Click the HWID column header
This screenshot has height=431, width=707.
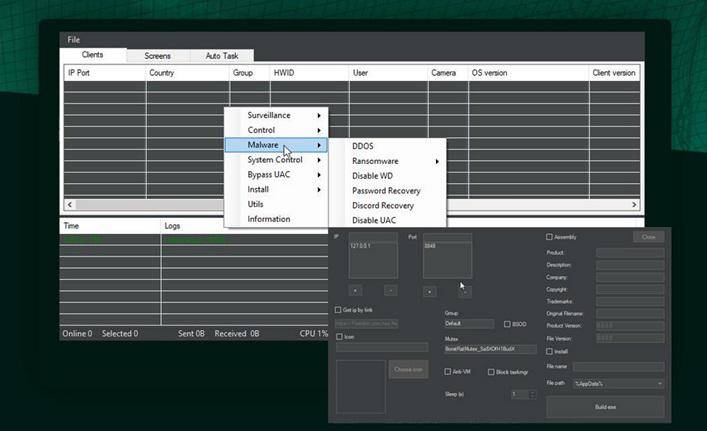pyautogui.click(x=309, y=73)
